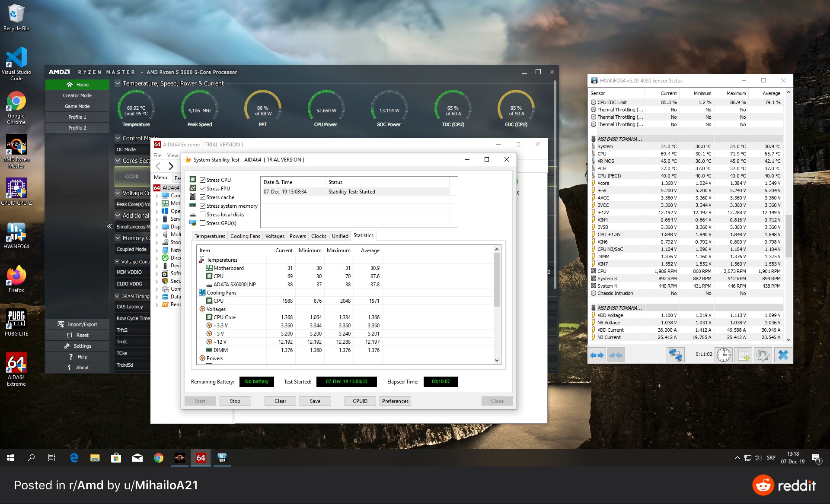Image resolution: width=830 pixels, height=504 pixels.
Task: Collapse Memory Control section chevron
Action: pos(118,238)
